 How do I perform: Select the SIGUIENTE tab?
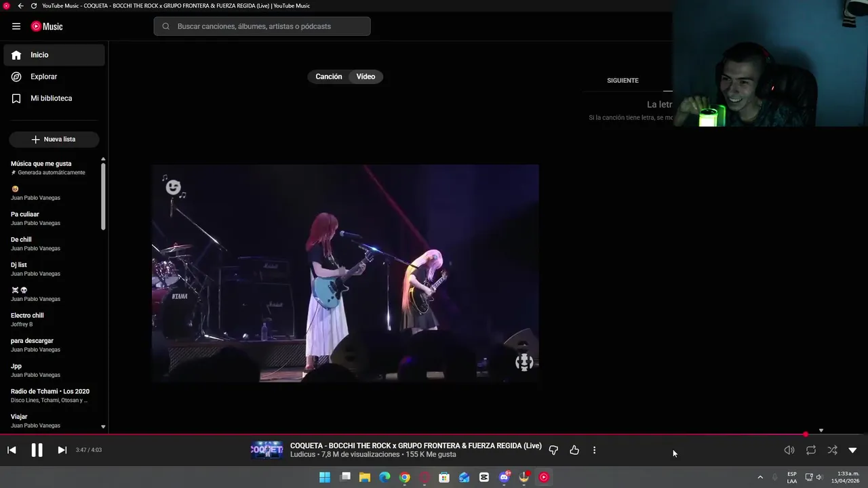(623, 80)
